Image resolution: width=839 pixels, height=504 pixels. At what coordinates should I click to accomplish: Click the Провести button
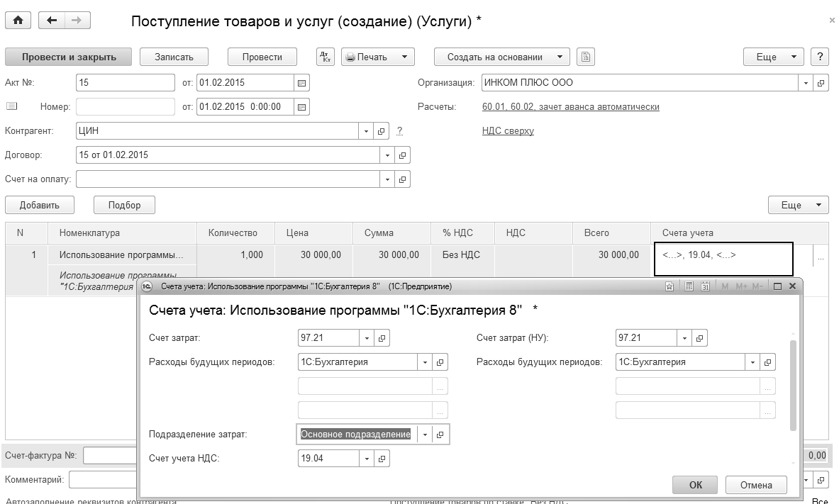pos(262,57)
